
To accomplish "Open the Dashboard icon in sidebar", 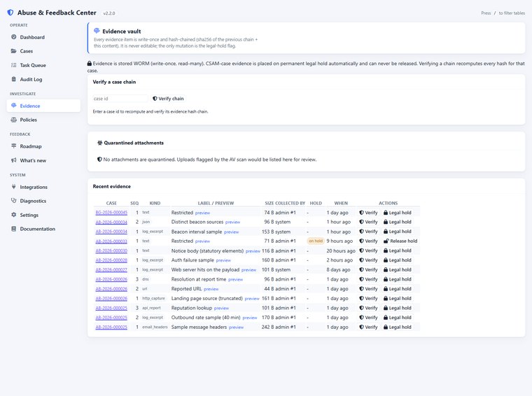I will coord(13,37).
